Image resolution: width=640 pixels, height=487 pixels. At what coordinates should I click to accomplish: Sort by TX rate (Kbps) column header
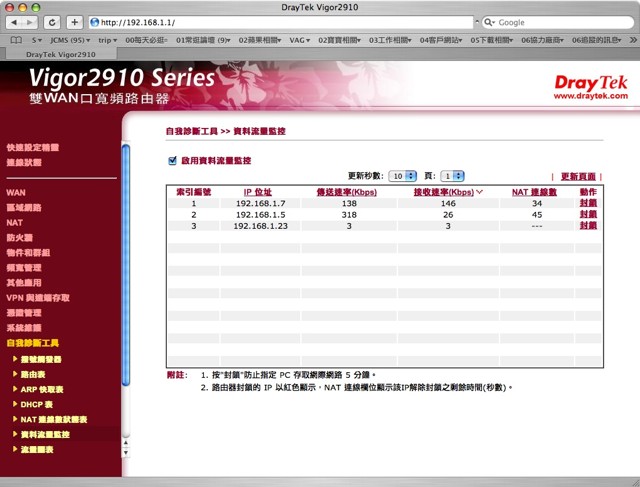(x=347, y=192)
